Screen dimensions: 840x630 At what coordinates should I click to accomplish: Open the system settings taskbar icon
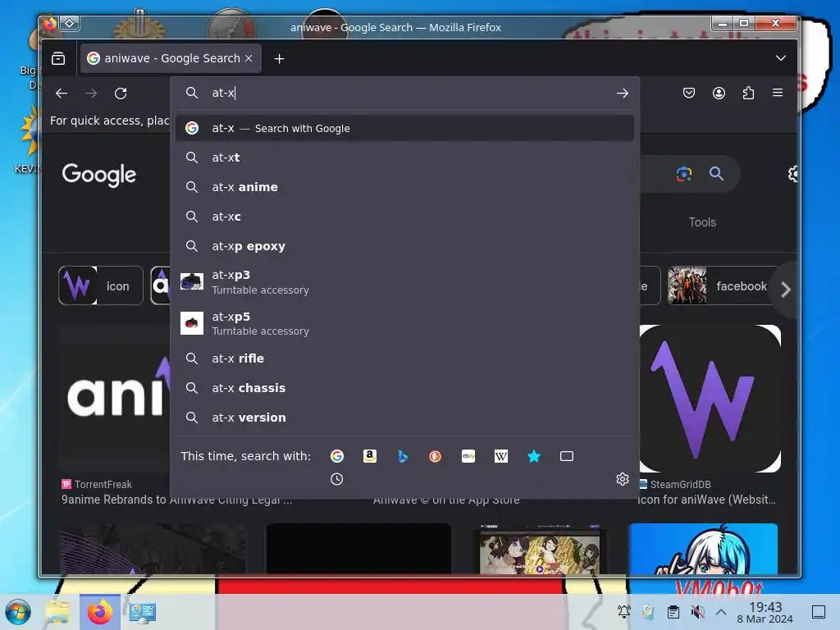click(143, 612)
